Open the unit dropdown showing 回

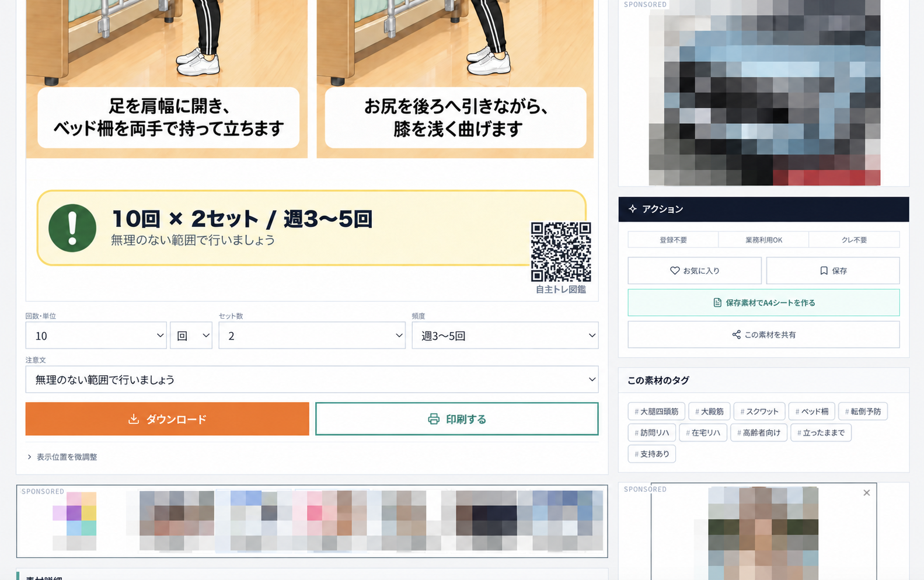(191, 336)
